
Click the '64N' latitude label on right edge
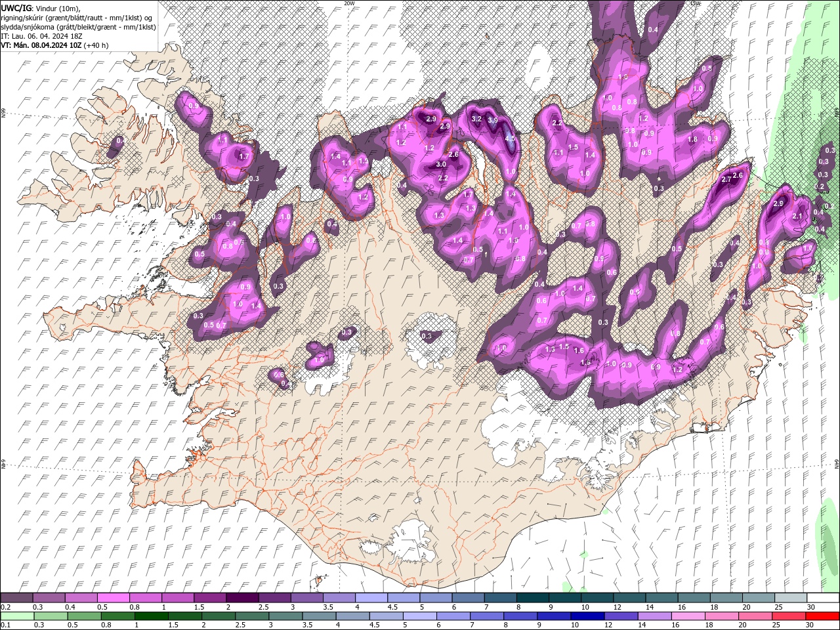(x=837, y=463)
